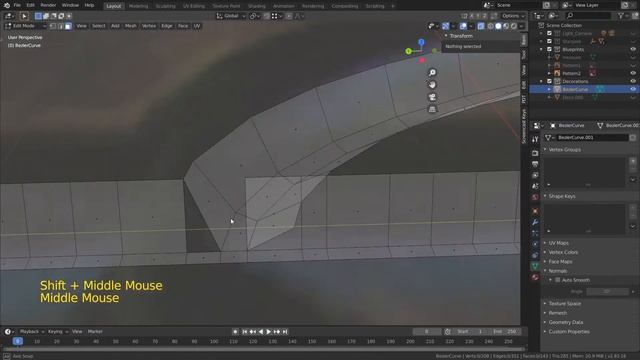640x360 pixels.
Task: Select vertex select mode icon
Action: click(53, 26)
